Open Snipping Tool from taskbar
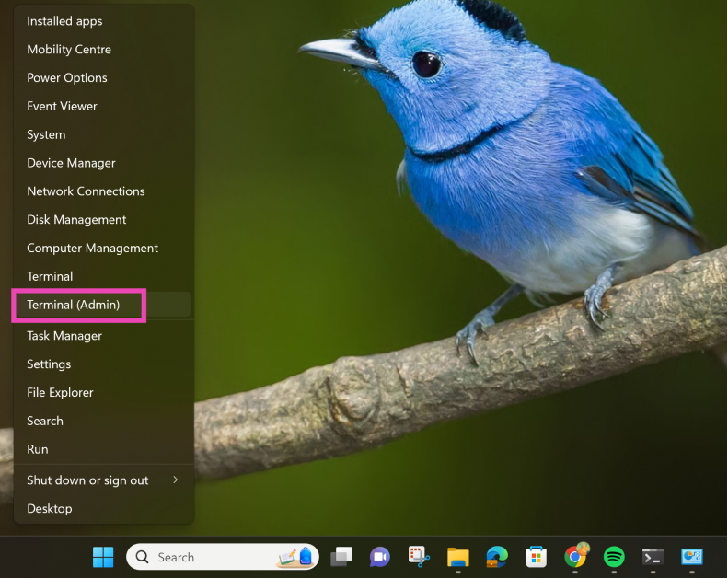Image resolution: width=728 pixels, height=578 pixels. pyautogui.click(x=419, y=556)
